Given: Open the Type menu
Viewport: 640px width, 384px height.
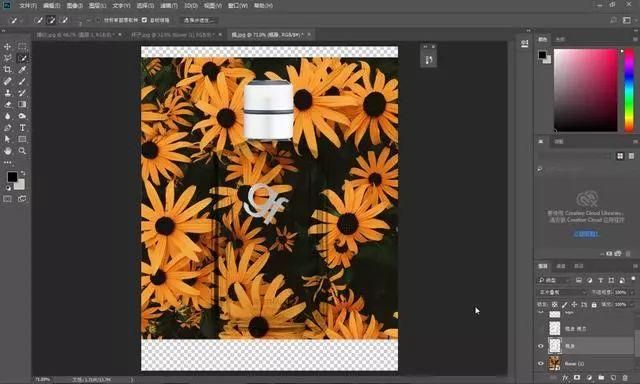Looking at the screenshot, I should click(121, 6).
